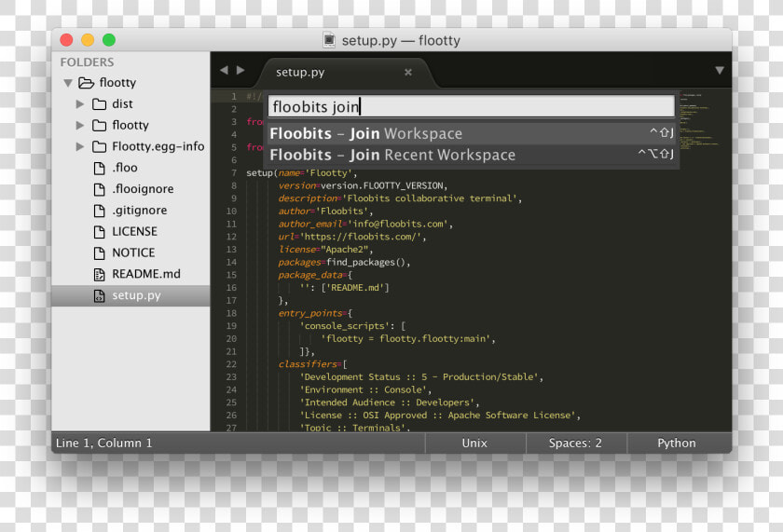Click the command palette input field

point(472,107)
